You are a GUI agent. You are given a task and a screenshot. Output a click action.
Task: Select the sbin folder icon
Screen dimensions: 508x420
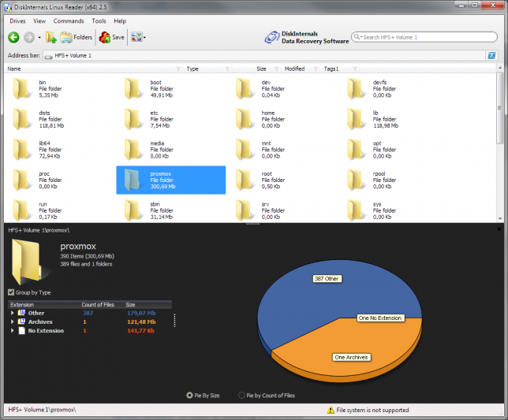134,210
